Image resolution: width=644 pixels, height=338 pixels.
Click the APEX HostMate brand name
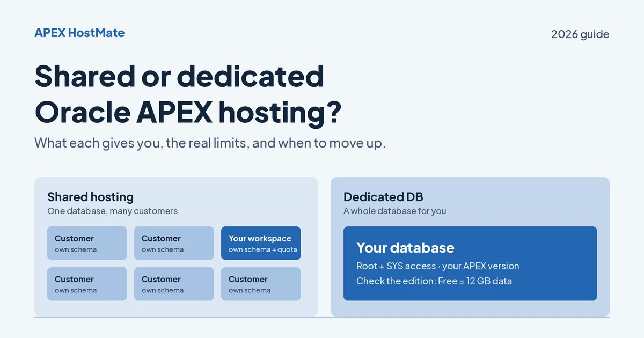[x=79, y=33]
